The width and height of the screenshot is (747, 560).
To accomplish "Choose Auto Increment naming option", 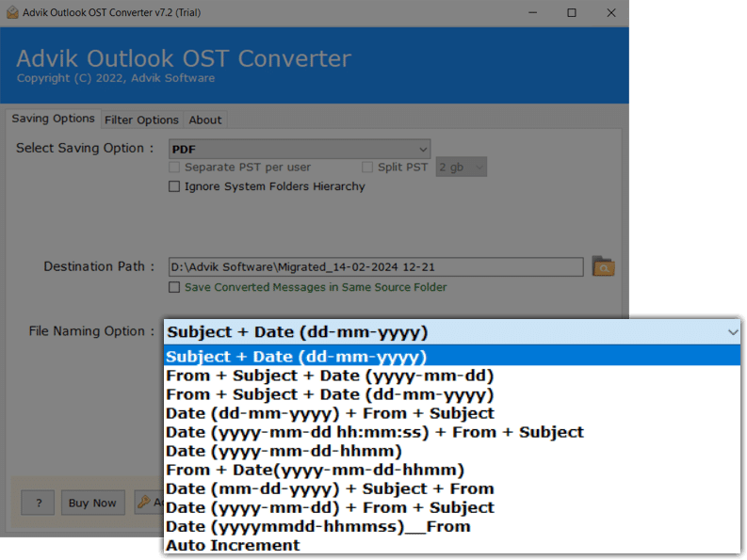I will pyautogui.click(x=452, y=545).
